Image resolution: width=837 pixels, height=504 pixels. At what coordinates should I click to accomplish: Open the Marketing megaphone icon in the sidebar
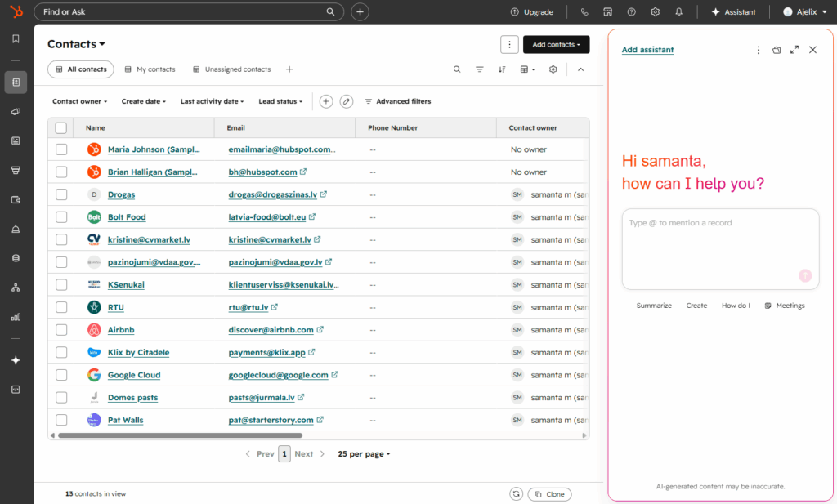(16, 111)
